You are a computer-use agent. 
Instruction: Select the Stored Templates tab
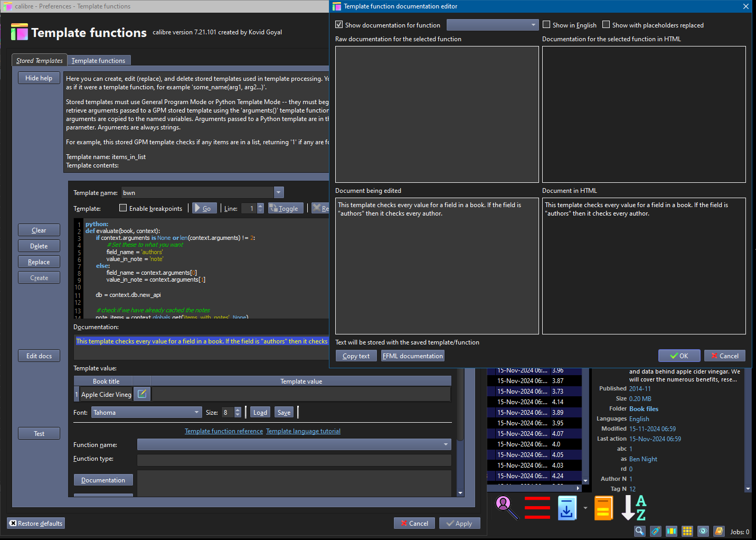tap(40, 61)
